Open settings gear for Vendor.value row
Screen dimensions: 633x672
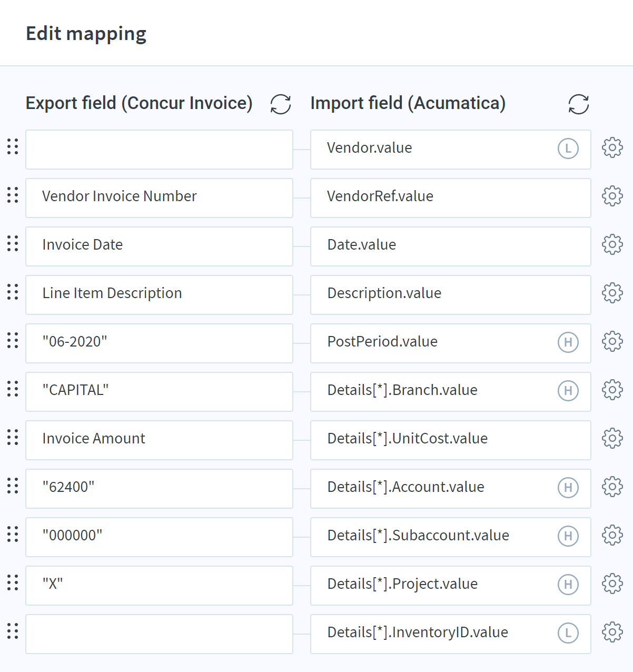click(x=612, y=148)
